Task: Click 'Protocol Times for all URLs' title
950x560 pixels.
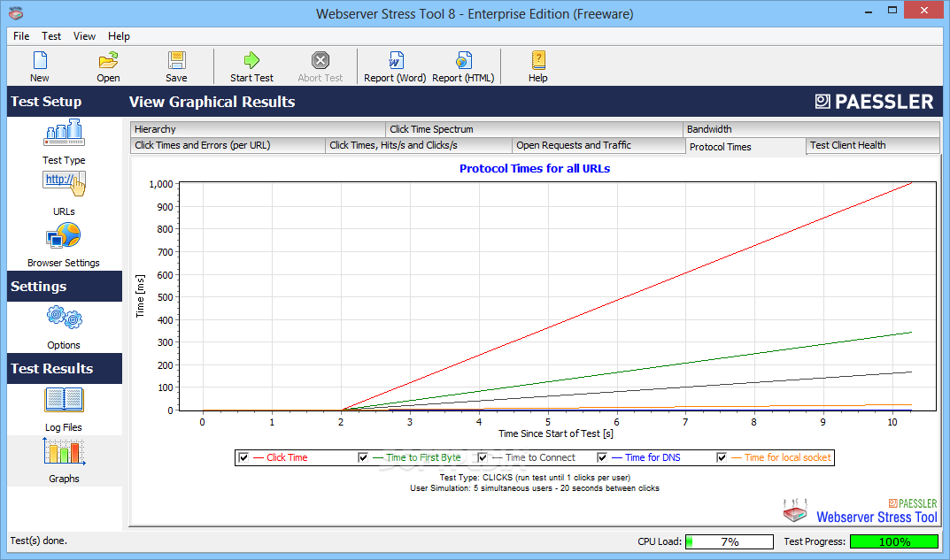Action: tap(535, 168)
